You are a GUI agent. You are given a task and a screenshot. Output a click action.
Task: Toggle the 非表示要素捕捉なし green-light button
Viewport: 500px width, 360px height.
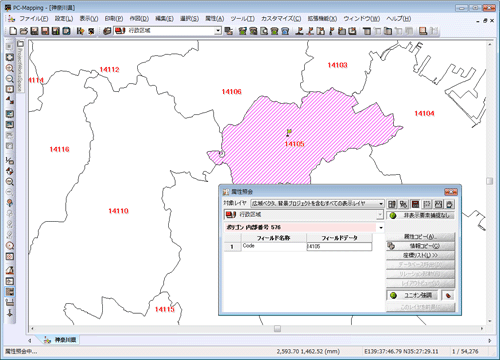(420, 215)
